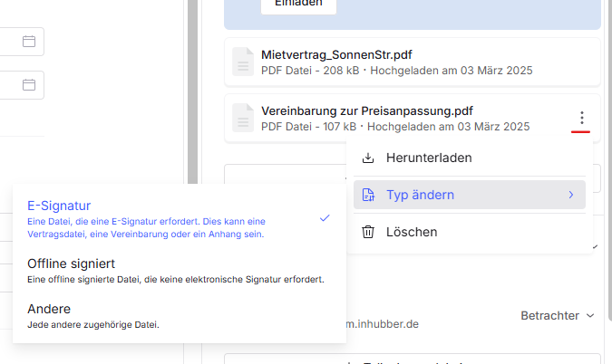The width and height of the screenshot is (612, 364).
Task: Click the checkmark next to E-Signatur
Action: point(325,218)
